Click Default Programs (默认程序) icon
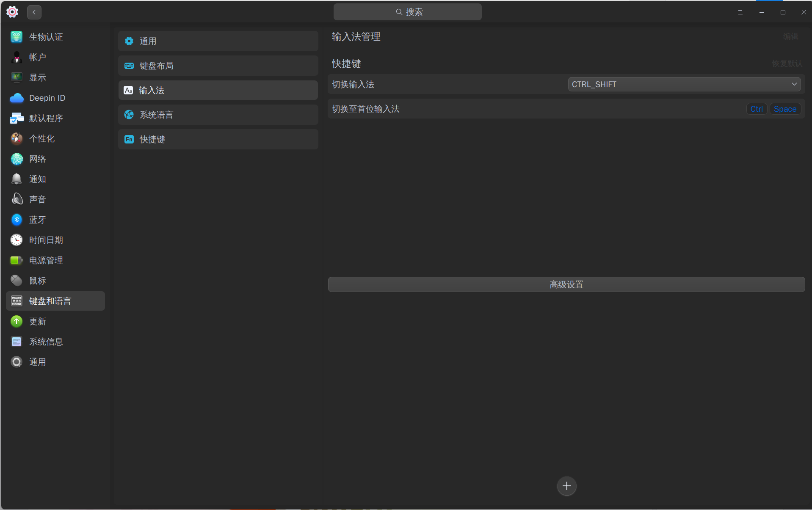Image resolution: width=812 pixels, height=510 pixels. pos(17,118)
